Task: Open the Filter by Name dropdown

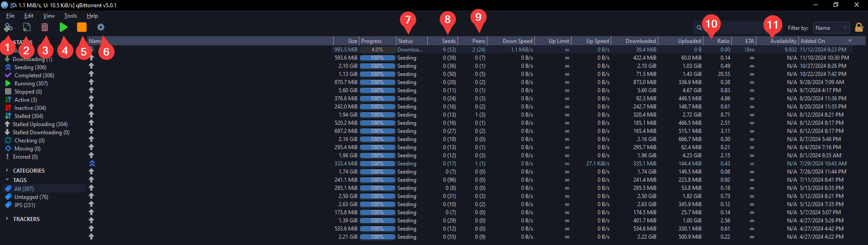Action: 831,28
